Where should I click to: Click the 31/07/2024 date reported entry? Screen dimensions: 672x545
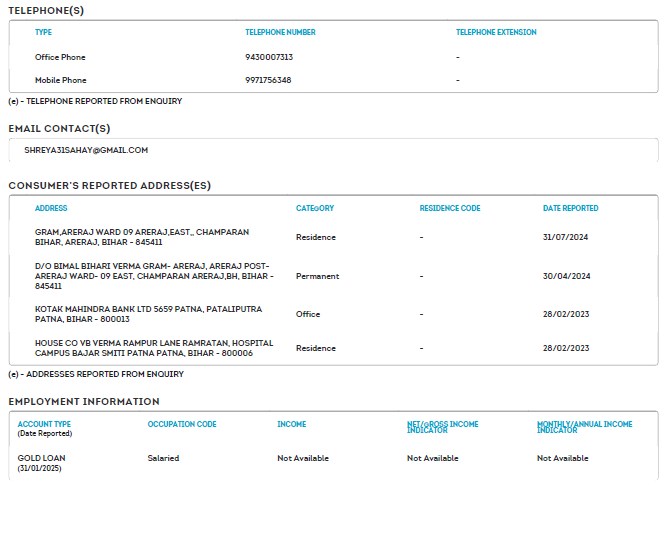566,237
